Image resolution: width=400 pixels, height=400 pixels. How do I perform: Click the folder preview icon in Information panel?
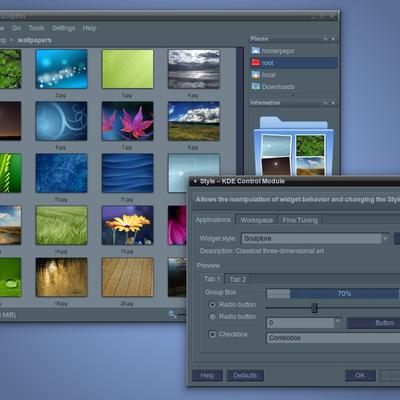(x=294, y=146)
